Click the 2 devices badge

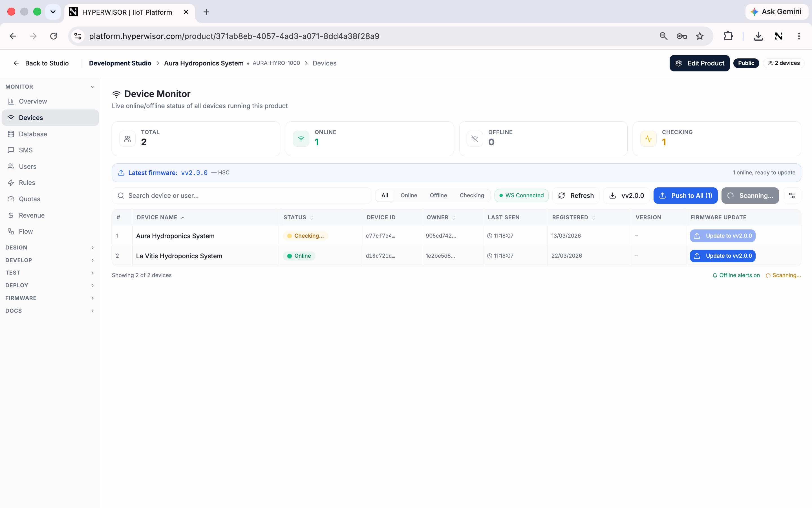pyautogui.click(x=784, y=63)
